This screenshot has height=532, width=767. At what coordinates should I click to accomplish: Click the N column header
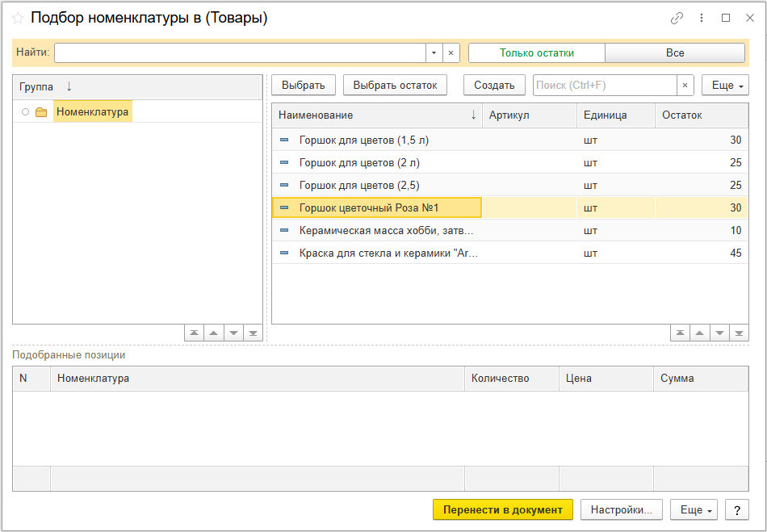click(31, 379)
